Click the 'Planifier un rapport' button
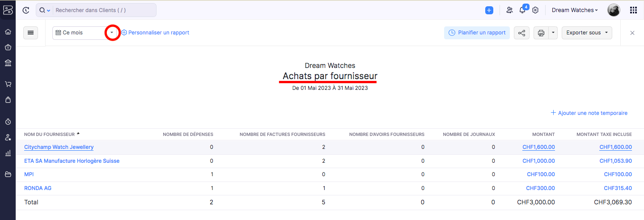This screenshot has height=220, width=644. click(477, 33)
